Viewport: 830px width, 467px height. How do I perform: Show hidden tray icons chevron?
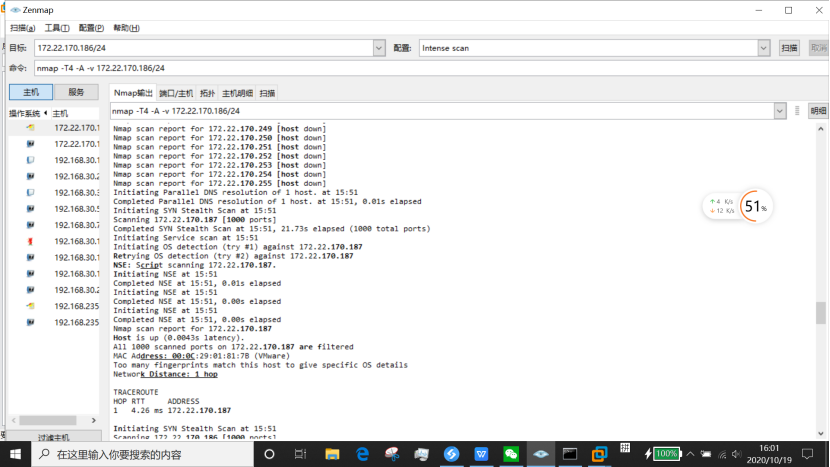click(690, 454)
